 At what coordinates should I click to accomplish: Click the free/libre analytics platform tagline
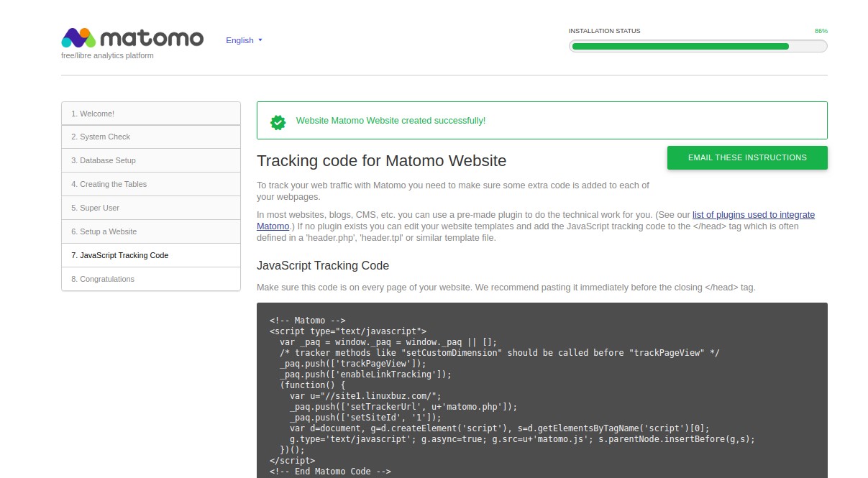[x=107, y=55]
